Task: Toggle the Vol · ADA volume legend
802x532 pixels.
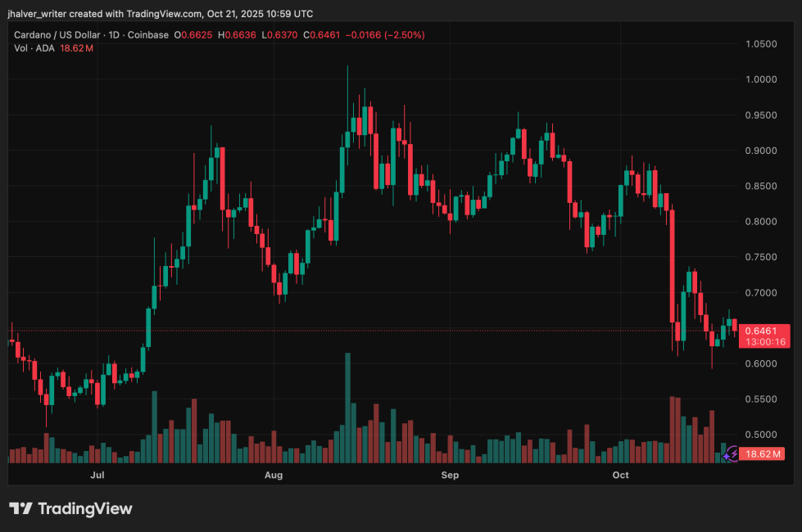Action: (x=34, y=48)
